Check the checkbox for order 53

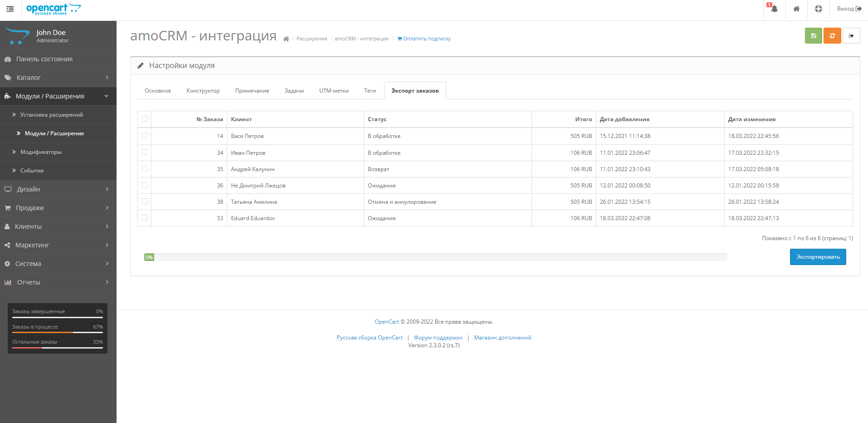click(x=144, y=218)
